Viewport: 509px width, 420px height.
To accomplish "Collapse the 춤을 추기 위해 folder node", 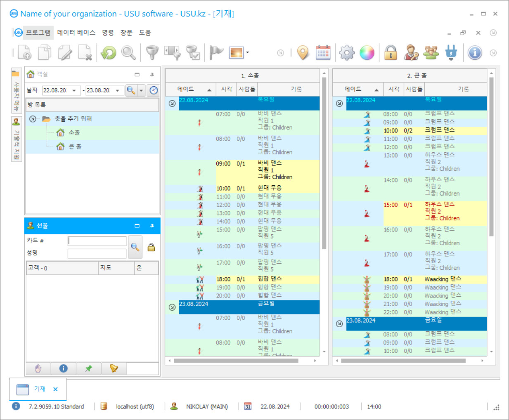I will (33, 119).
